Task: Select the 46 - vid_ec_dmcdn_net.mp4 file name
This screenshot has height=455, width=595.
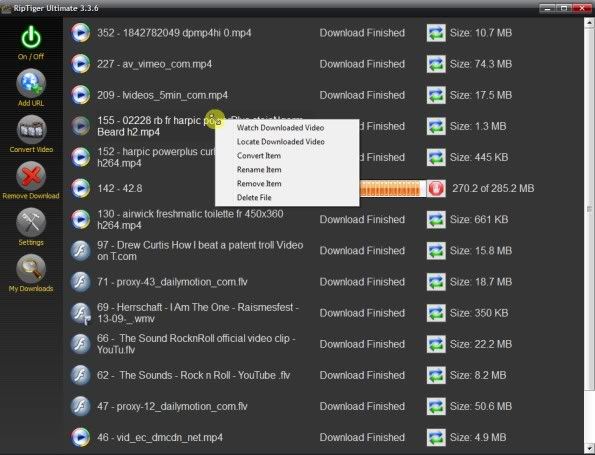Action: (x=160, y=438)
